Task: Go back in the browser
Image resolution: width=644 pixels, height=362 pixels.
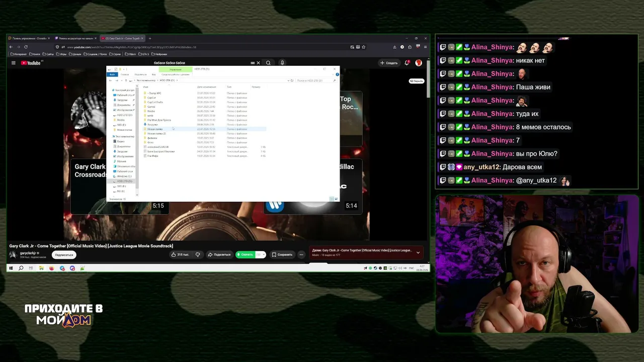Action: pos(11,47)
